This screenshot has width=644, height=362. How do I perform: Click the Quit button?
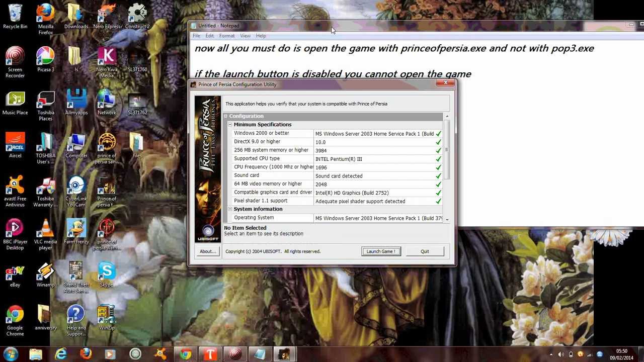tap(425, 251)
